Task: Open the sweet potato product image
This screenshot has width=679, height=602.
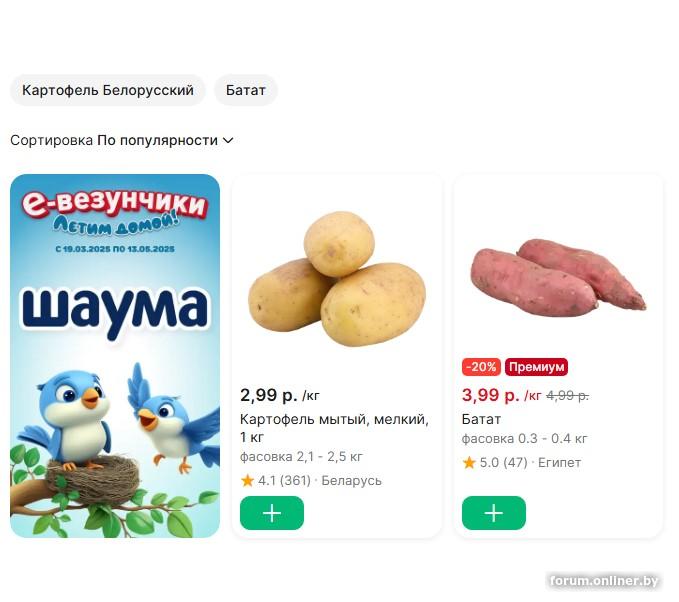Action: tap(558, 277)
